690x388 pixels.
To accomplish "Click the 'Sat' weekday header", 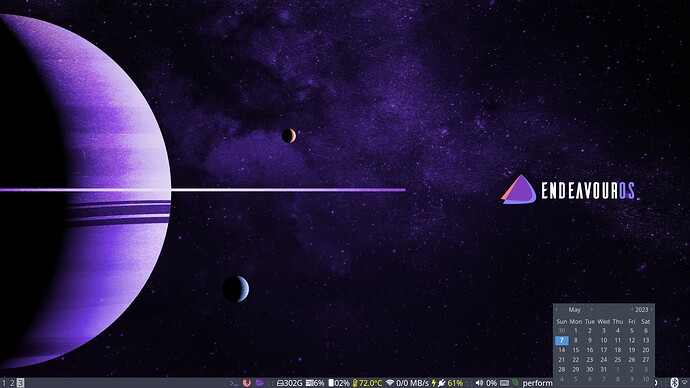I will (x=646, y=322).
